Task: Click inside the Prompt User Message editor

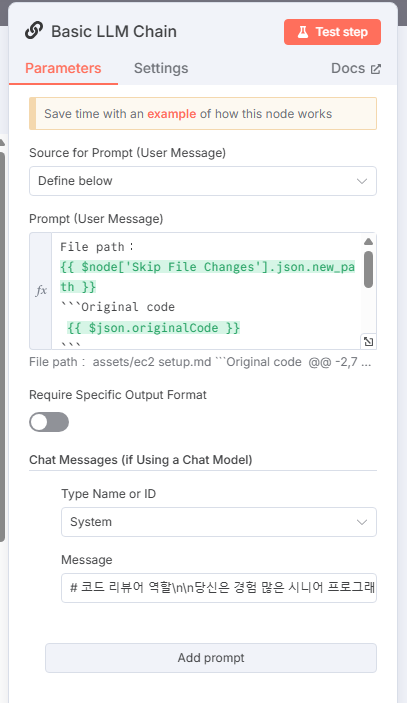Action: click(206, 291)
